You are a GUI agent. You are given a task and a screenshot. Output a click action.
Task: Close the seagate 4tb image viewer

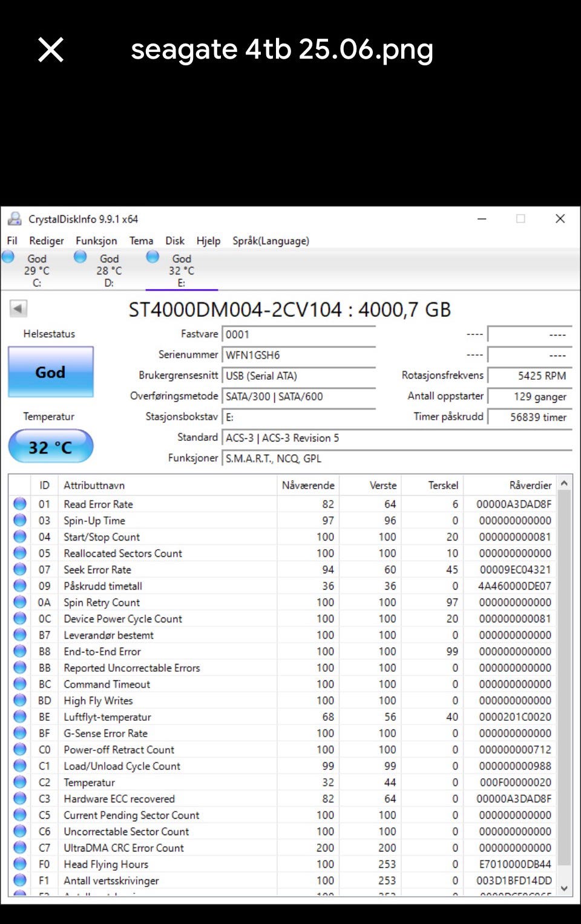pos(51,50)
